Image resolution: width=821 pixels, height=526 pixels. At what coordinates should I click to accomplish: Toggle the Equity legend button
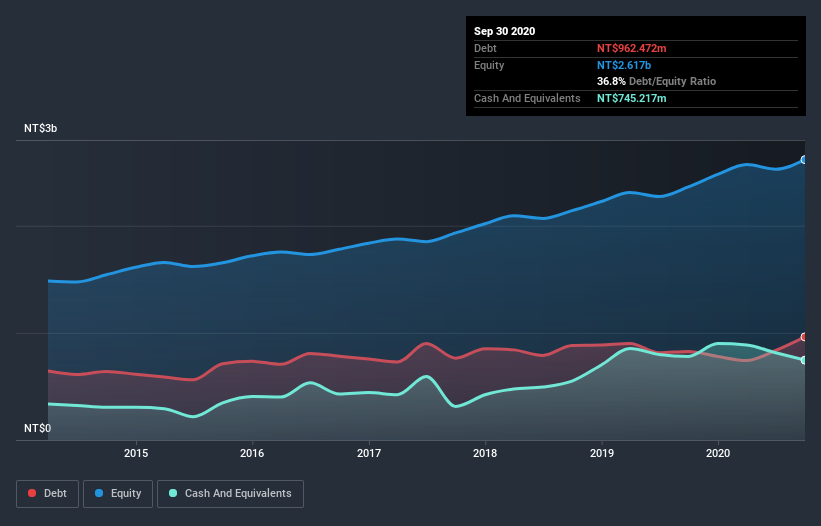click(118, 494)
